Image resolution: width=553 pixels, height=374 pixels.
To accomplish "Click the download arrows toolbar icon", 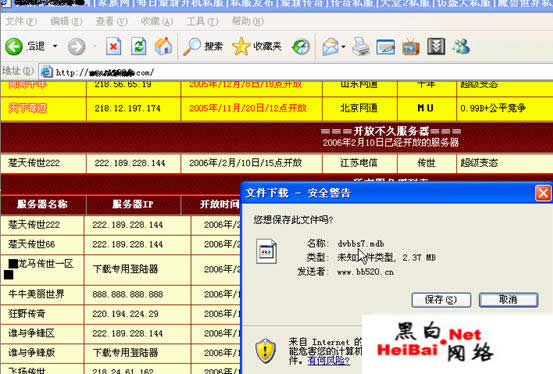I will click(436, 47).
